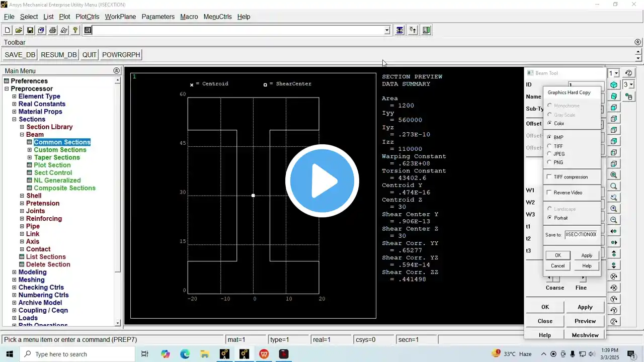Click the Zoom Out minus magnifier
The width and height of the screenshot is (644, 362).
[614, 220]
